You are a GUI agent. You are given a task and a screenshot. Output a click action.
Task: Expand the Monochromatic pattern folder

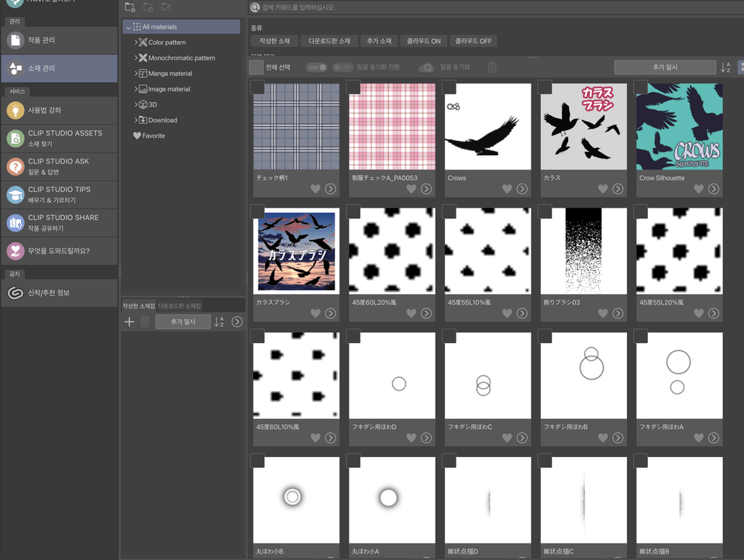136,58
